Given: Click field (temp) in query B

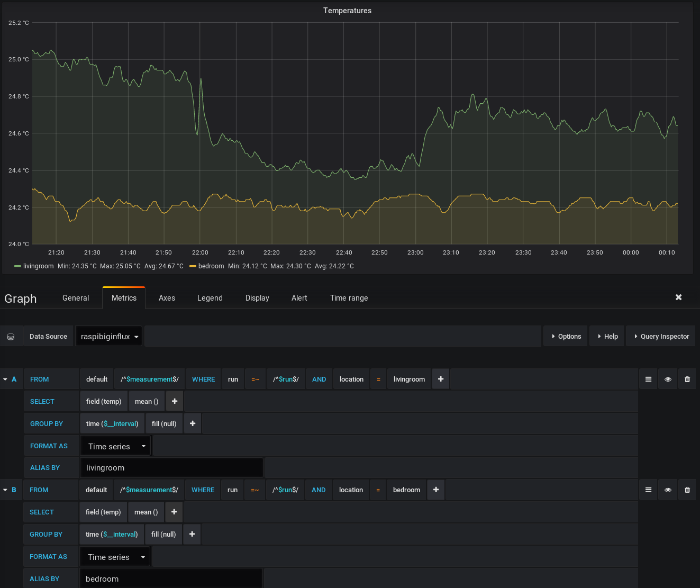Looking at the screenshot, I should coord(103,512).
